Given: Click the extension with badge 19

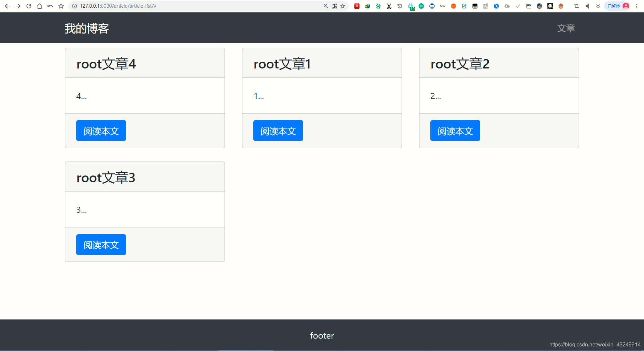Looking at the screenshot, I should pyautogui.click(x=411, y=7).
